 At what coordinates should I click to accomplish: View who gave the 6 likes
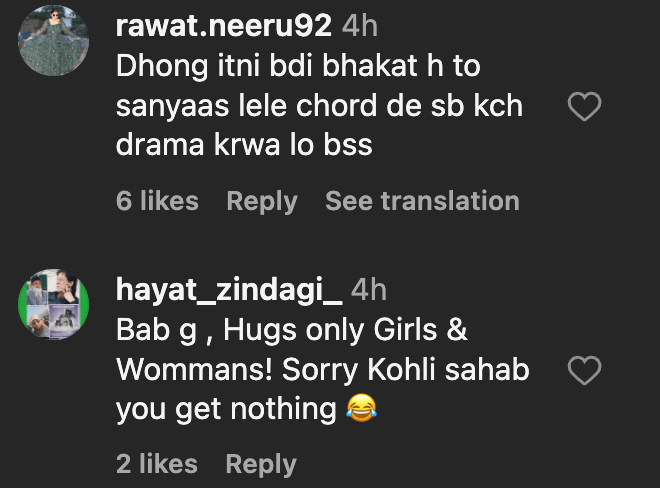click(157, 201)
